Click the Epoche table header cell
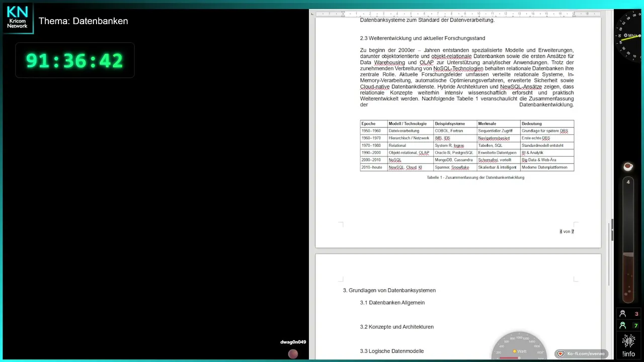 374,124
